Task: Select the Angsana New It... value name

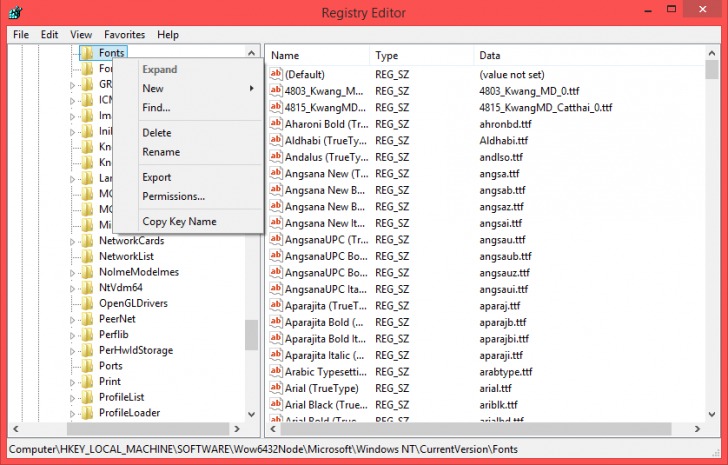Action: coord(325,223)
